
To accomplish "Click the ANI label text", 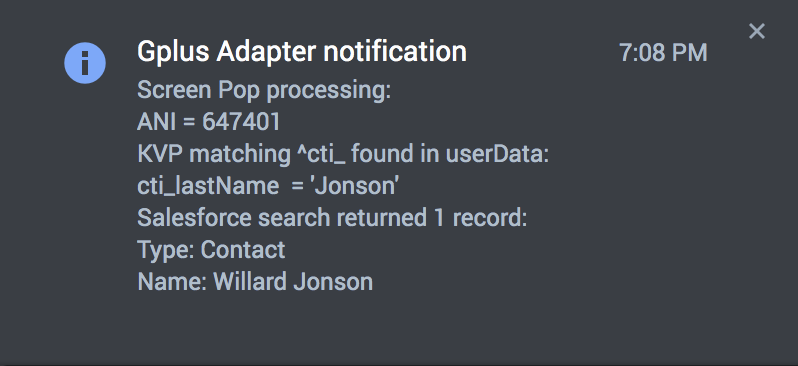I will [157, 122].
